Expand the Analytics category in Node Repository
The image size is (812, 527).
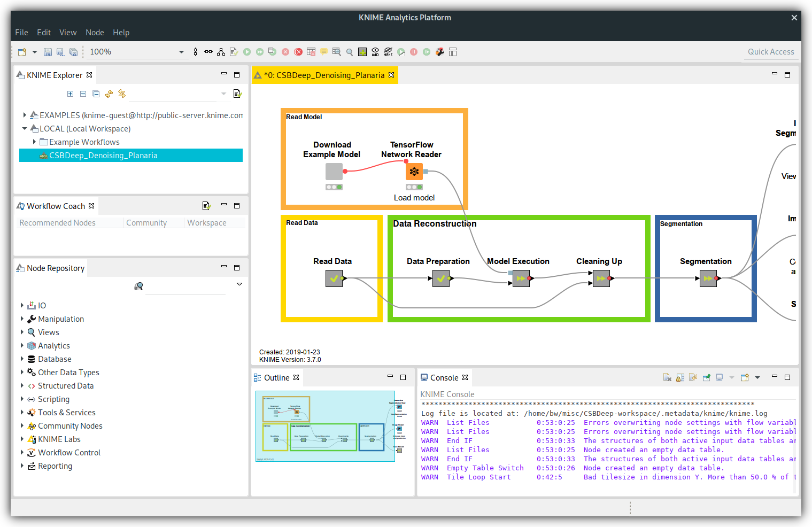(x=22, y=346)
